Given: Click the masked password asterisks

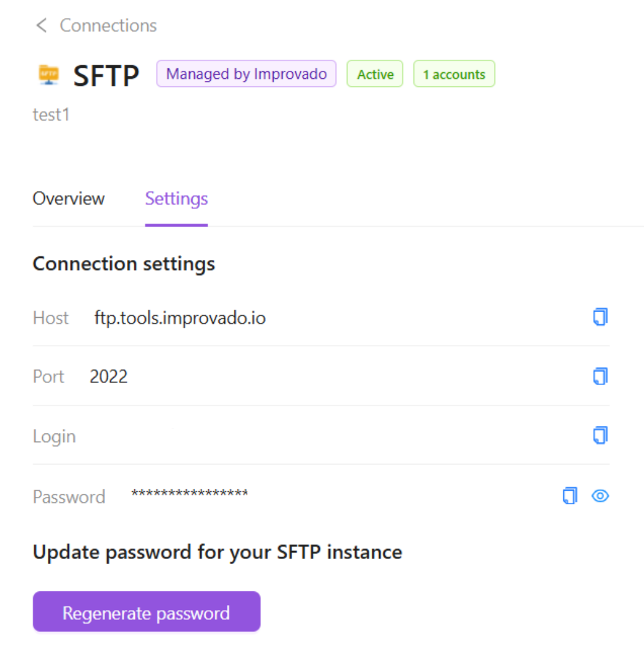Looking at the screenshot, I should [190, 494].
